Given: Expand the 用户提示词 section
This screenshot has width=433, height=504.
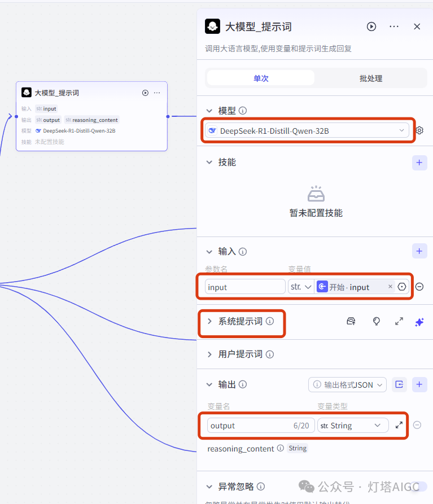Looking at the screenshot, I should coord(209,354).
